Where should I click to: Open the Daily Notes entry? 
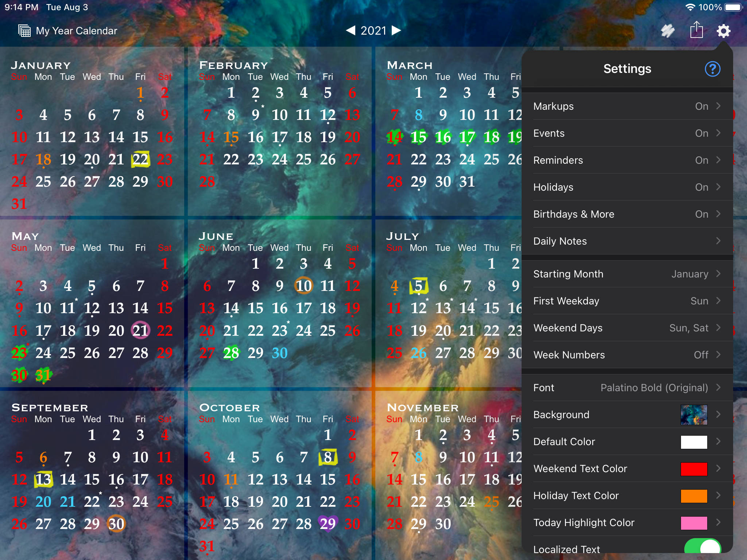(627, 241)
